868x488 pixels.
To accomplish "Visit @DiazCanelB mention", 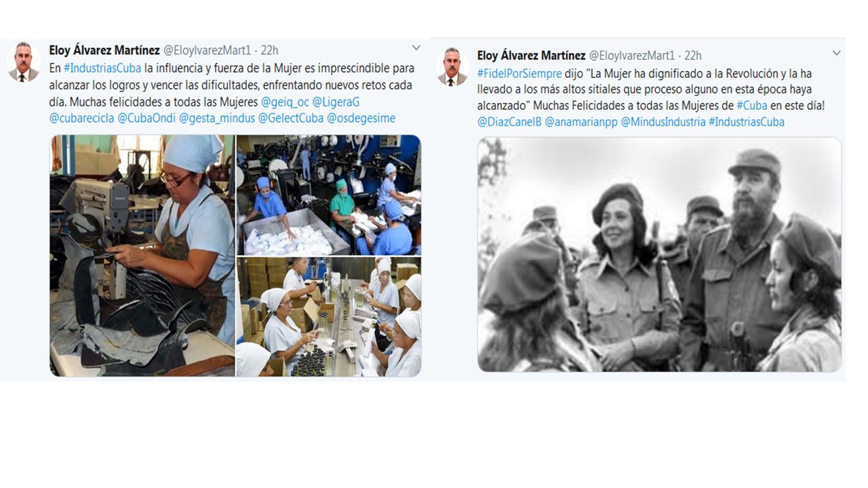I will pyautogui.click(x=509, y=122).
